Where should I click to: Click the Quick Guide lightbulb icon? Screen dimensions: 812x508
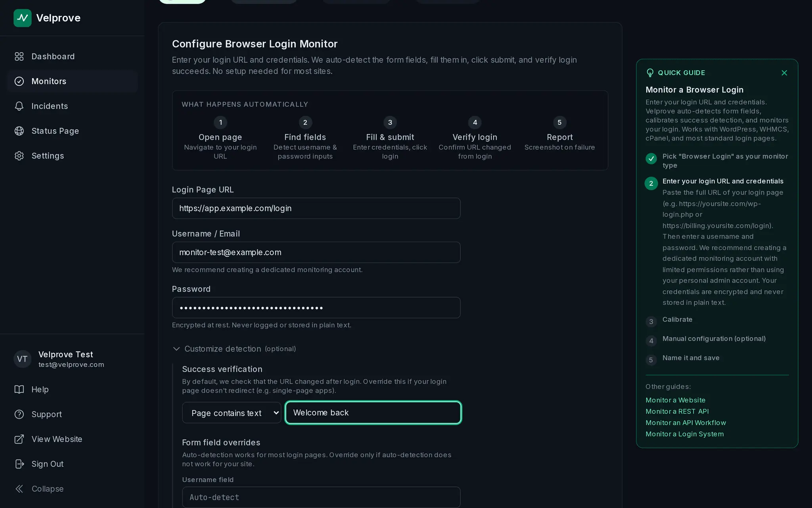click(650, 73)
